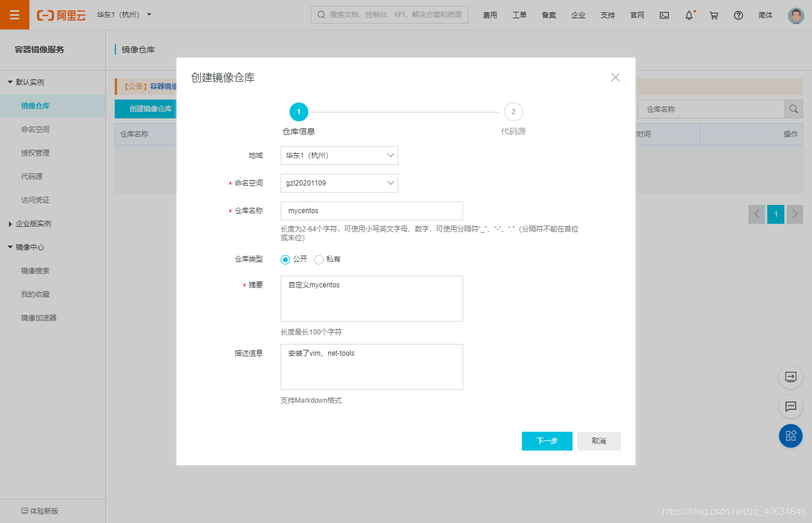This screenshot has width=812, height=523.
Task: Click step 1 仓库信息 circle
Action: pyautogui.click(x=299, y=112)
